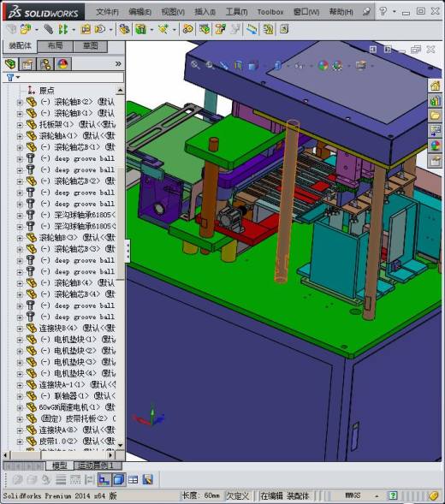Switch to the 草图 tab
Viewport: 445px width, 504px height.
coord(91,46)
